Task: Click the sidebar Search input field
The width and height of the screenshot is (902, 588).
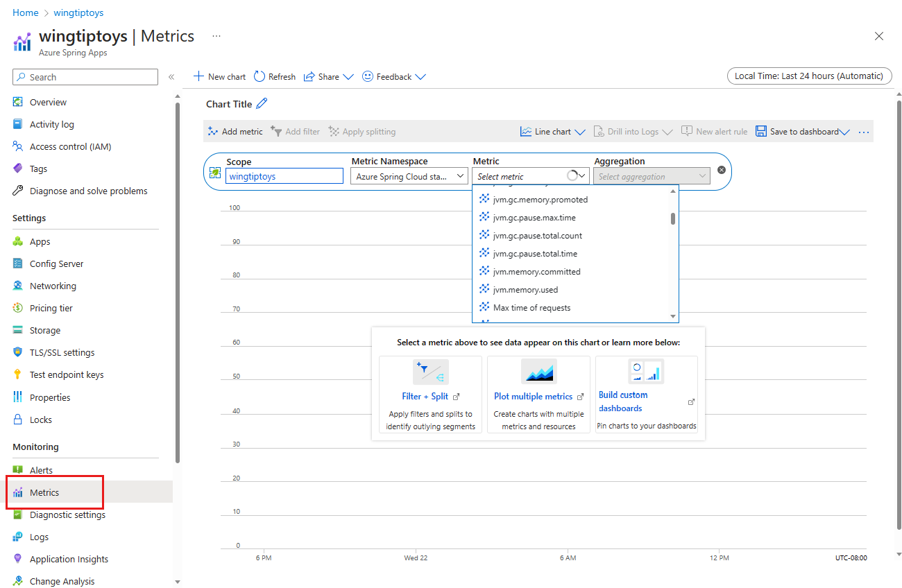Action: tap(85, 77)
